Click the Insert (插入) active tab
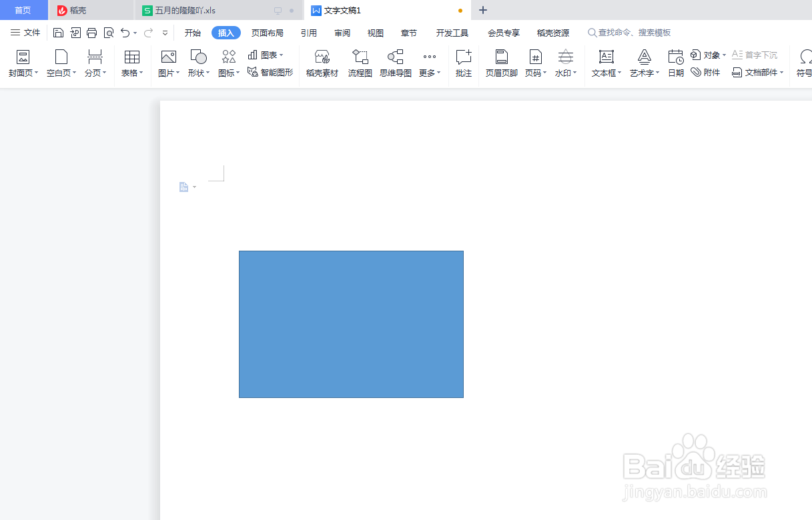Image resolution: width=812 pixels, height=520 pixels. (x=226, y=33)
